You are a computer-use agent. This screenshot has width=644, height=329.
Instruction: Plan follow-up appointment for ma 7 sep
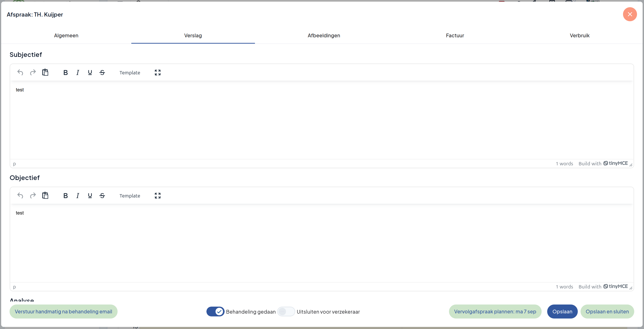[x=495, y=312]
